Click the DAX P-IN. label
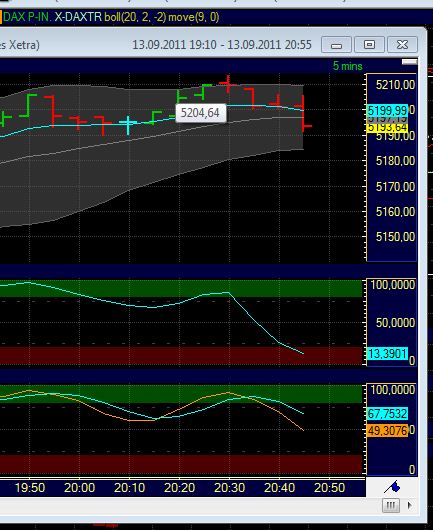 (27, 17)
